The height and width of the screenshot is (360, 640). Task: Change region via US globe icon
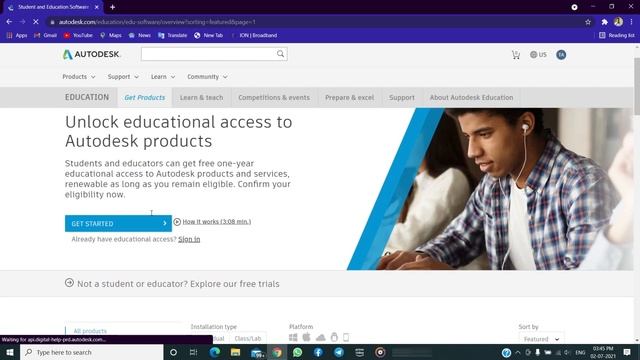coord(538,54)
